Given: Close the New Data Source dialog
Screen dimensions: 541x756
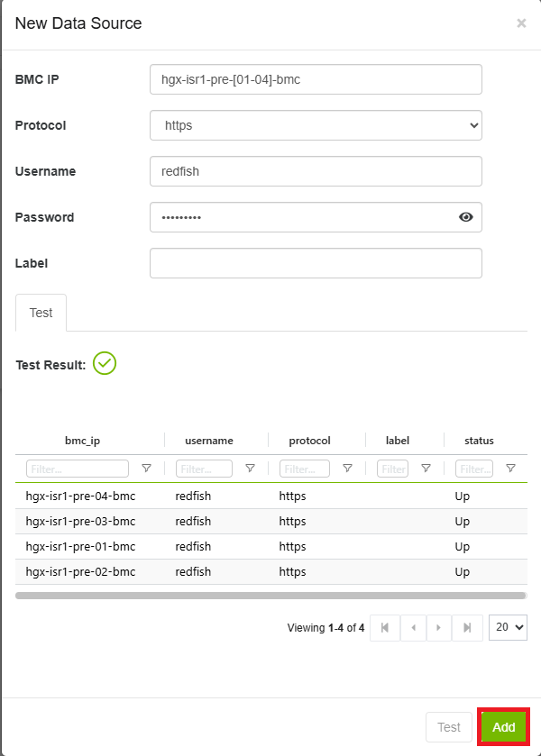Looking at the screenshot, I should 521,23.
